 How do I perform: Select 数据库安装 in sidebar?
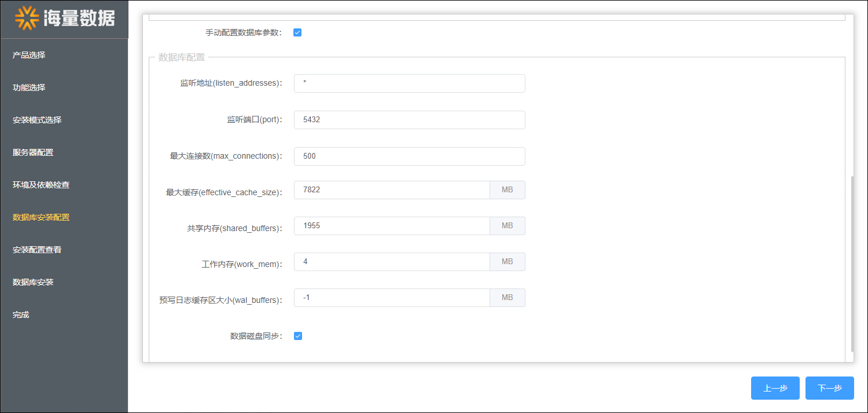(33, 282)
